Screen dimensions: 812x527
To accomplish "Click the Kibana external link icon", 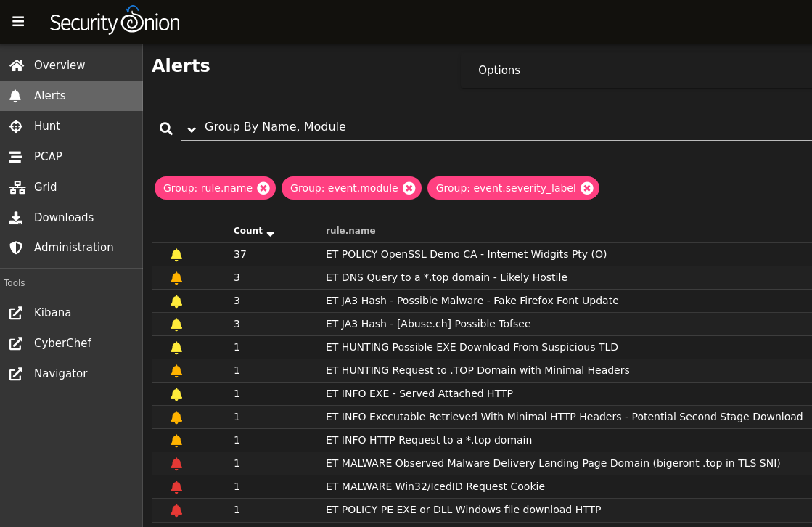I will point(16,312).
